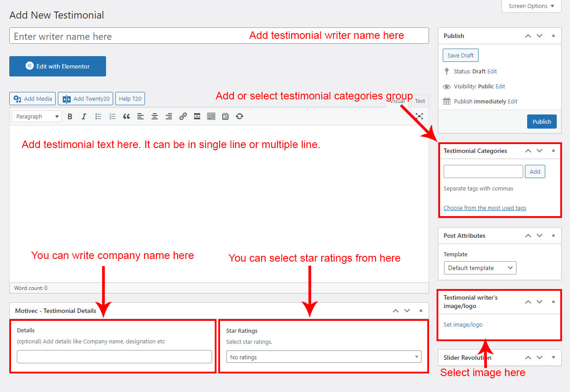The width and height of the screenshot is (570, 392).
Task: Click the insert link icon
Action: 183,117
